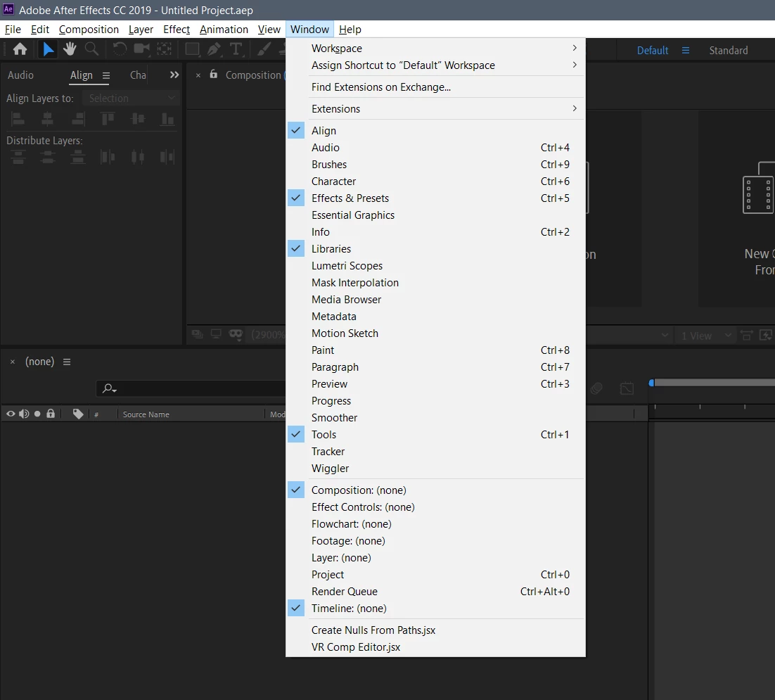This screenshot has height=700, width=775.
Task: Switch to Standard workspace
Action: tap(728, 51)
